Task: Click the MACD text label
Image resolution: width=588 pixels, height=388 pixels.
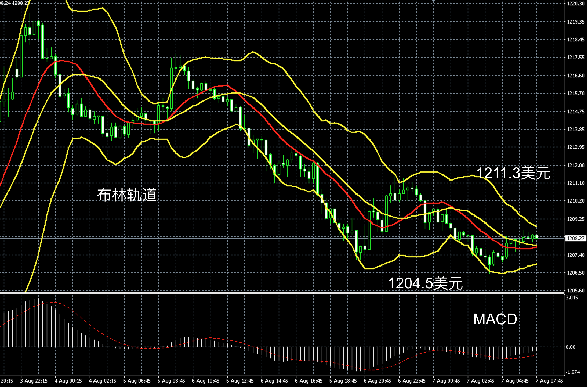Action: (x=495, y=319)
